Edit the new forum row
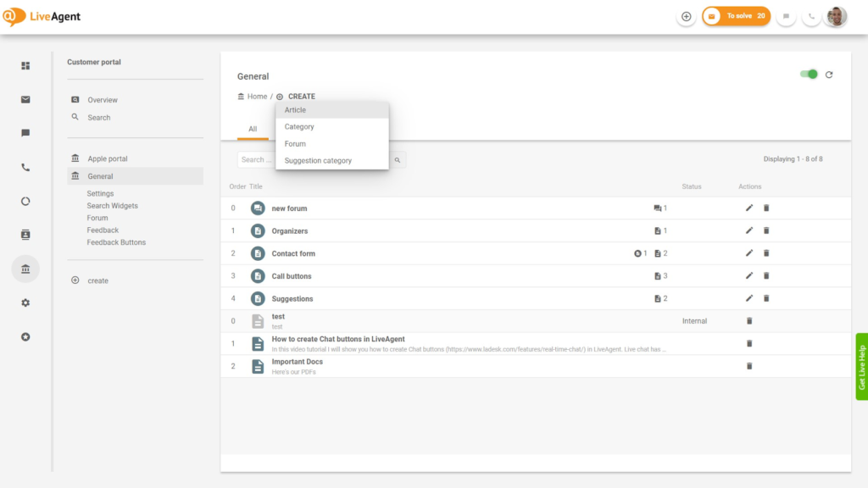Screen dimensions: 868x488 point(749,208)
